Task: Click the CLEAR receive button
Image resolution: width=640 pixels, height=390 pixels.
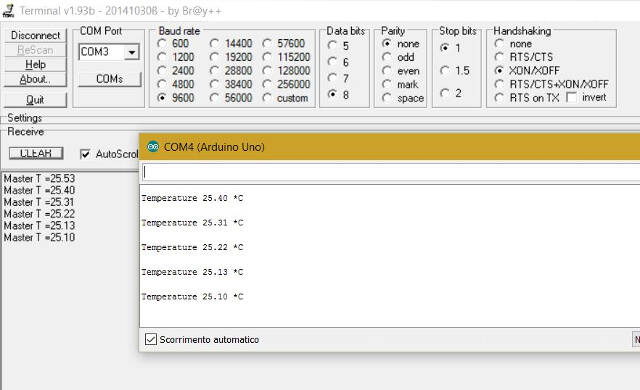Action: click(36, 153)
